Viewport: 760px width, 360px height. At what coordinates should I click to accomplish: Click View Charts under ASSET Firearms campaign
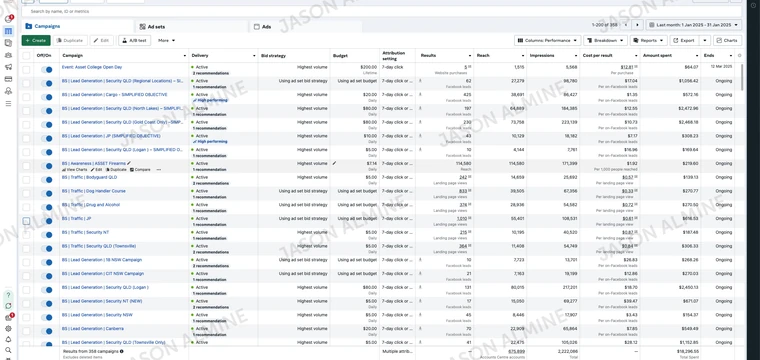pos(75,170)
